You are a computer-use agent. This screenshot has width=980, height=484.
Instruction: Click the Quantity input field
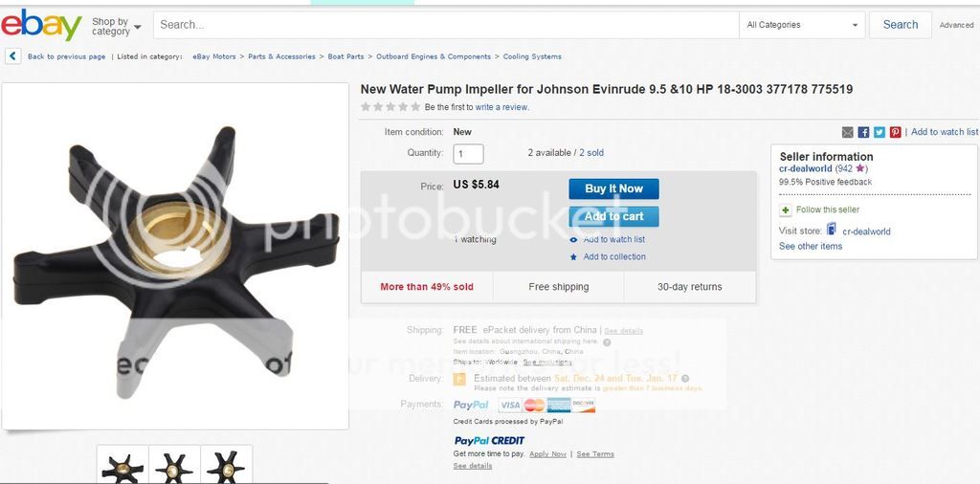468,153
